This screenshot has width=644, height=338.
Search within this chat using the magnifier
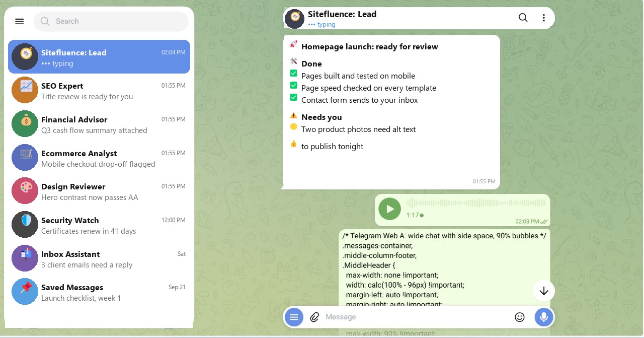click(x=523, y=18)
